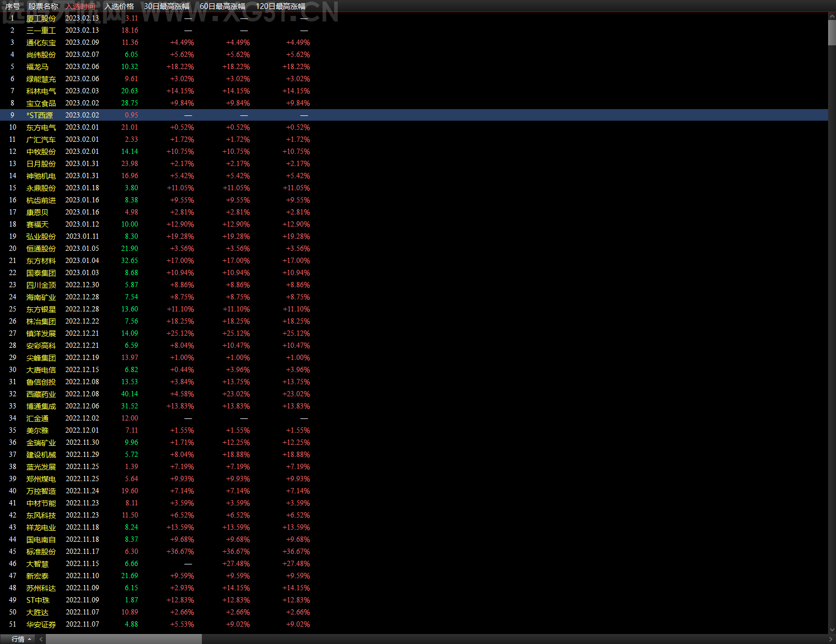This screenshot has height=644, width=836.
Task: Select the 厦工股份 stock row
Action: (414, 18)
